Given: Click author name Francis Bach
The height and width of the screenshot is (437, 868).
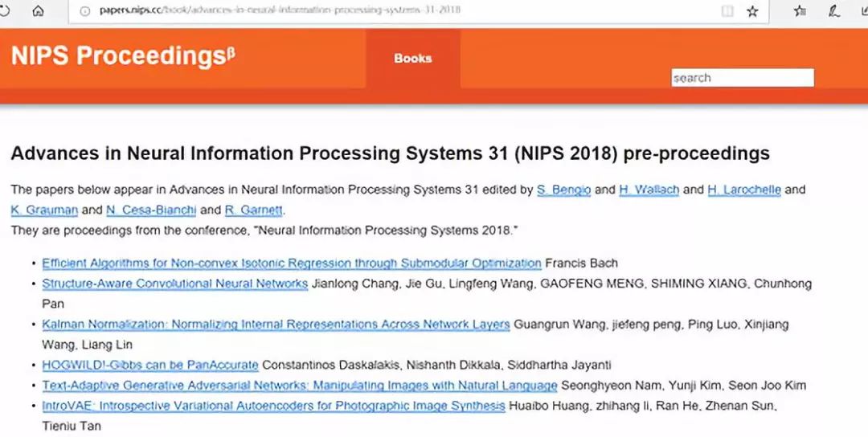Looking at the screenshot, I should (581, 263).
